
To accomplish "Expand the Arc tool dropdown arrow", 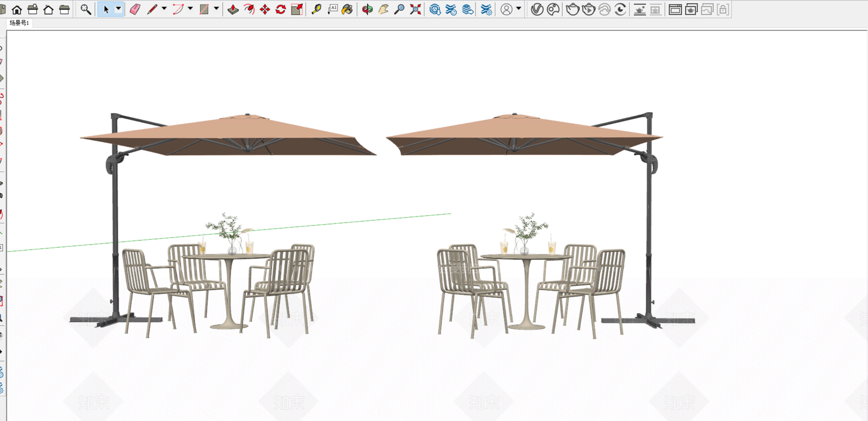I will point(190,9).
